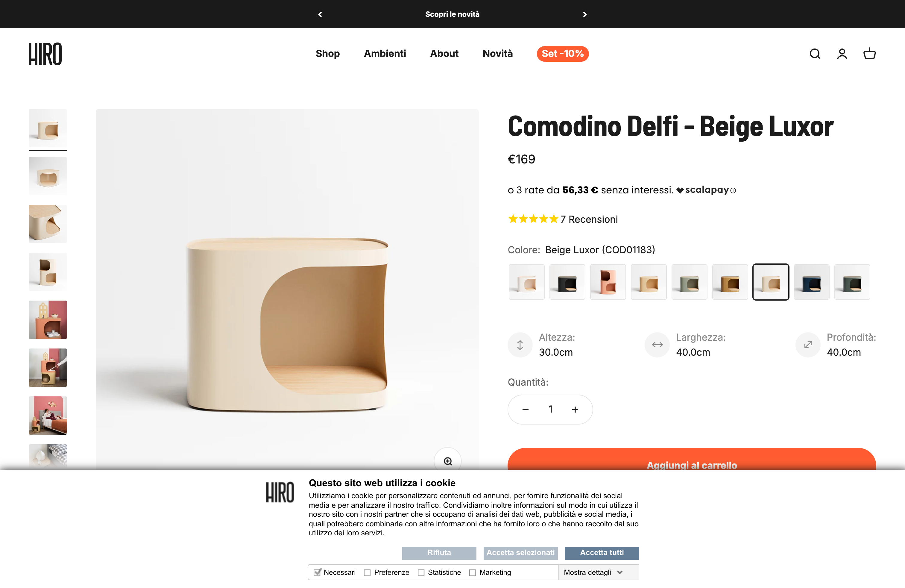Go to previous announcement with left arrow

[x=320, y=14]
